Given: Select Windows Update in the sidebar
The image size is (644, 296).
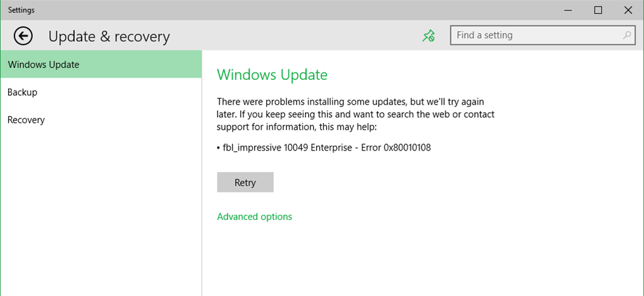Looking at the screenshot, I should tap(101, 64).
